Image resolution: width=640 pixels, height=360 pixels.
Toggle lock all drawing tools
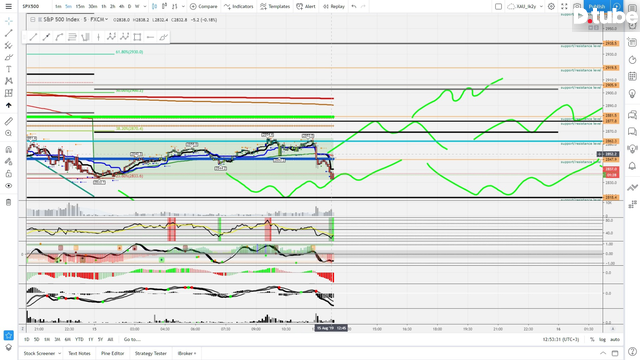coord(9,174)
